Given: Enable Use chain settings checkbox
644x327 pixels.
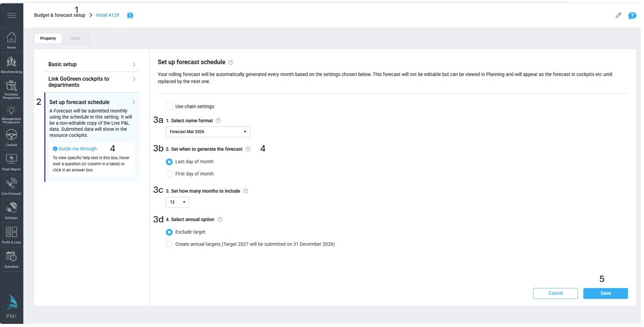Looking at the screenshot, I should [169, 106].
